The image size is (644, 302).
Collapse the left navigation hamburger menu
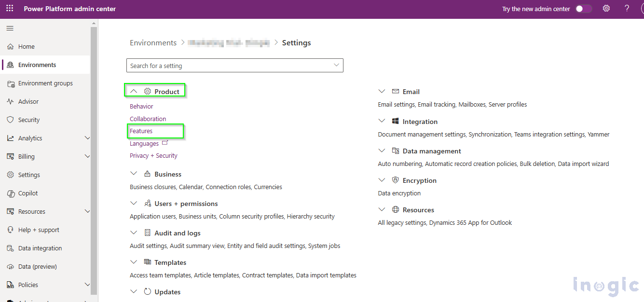pyautogui.click(x=10, y=28)
